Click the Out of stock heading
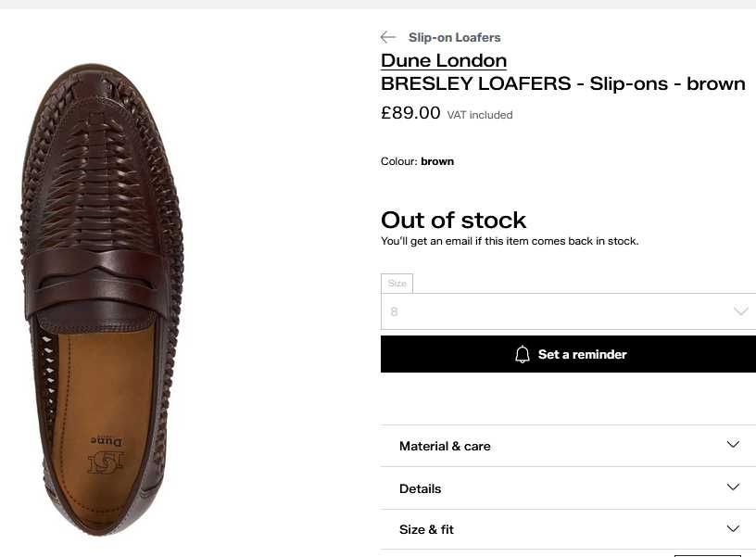756x557 pixels. pyautogui.click(x=453, y=221)
